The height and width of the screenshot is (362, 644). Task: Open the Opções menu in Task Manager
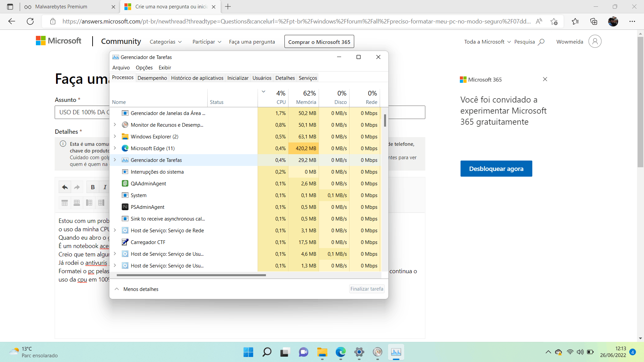coord(144,67)
